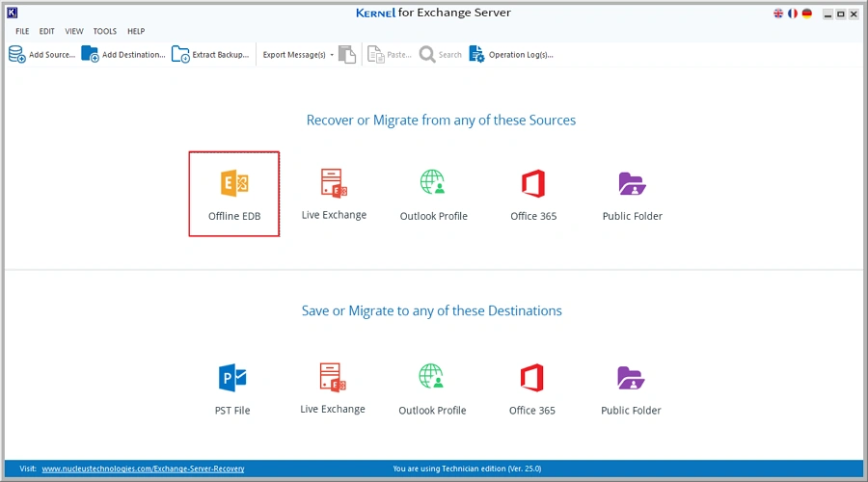Image resolution: width=868 pixels, height=482 pixels.
Task: Open nucleustechnologies.com Exchange-Server-Recovery link
Action: click(143, 469)
